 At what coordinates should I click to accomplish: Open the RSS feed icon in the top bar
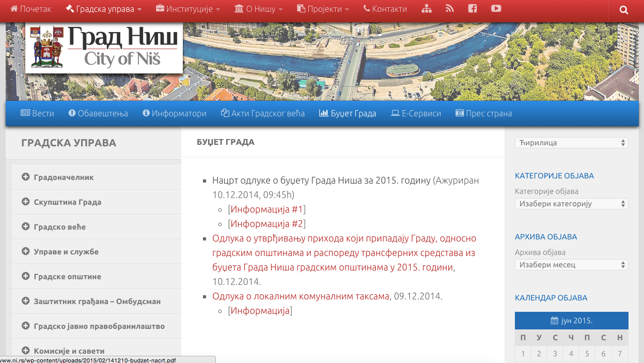[449, 8]
